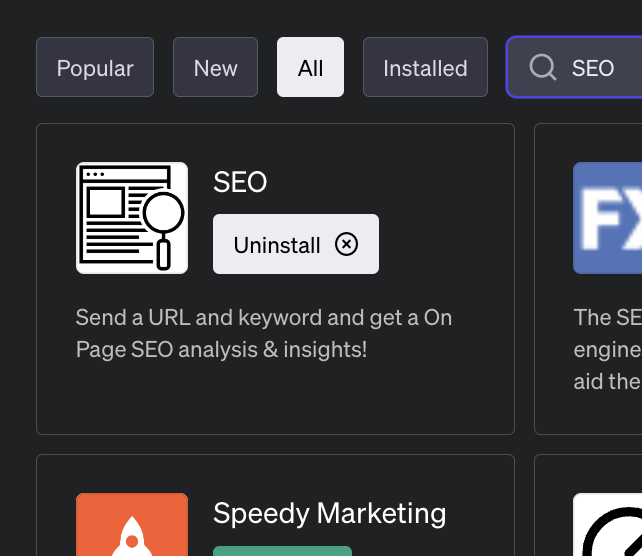Uninstall the SEO plugin
642x556 pixels.
[x=296, y=244]
